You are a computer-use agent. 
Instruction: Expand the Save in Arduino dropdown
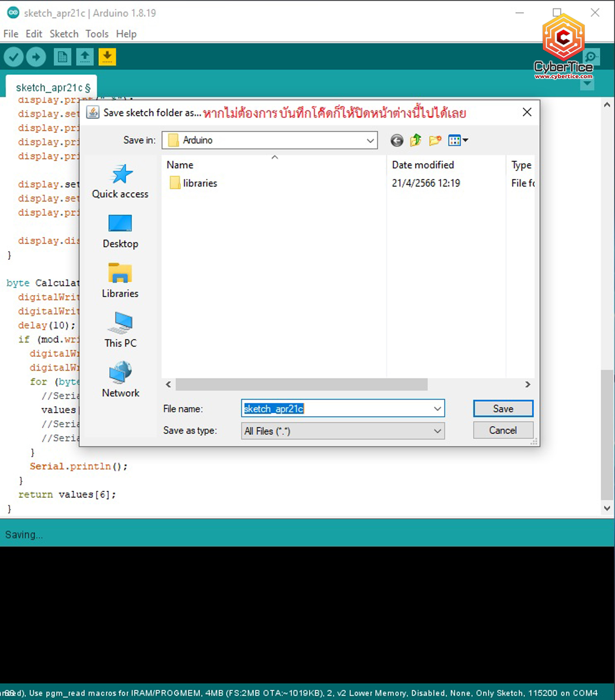click(x=370, y=141)
